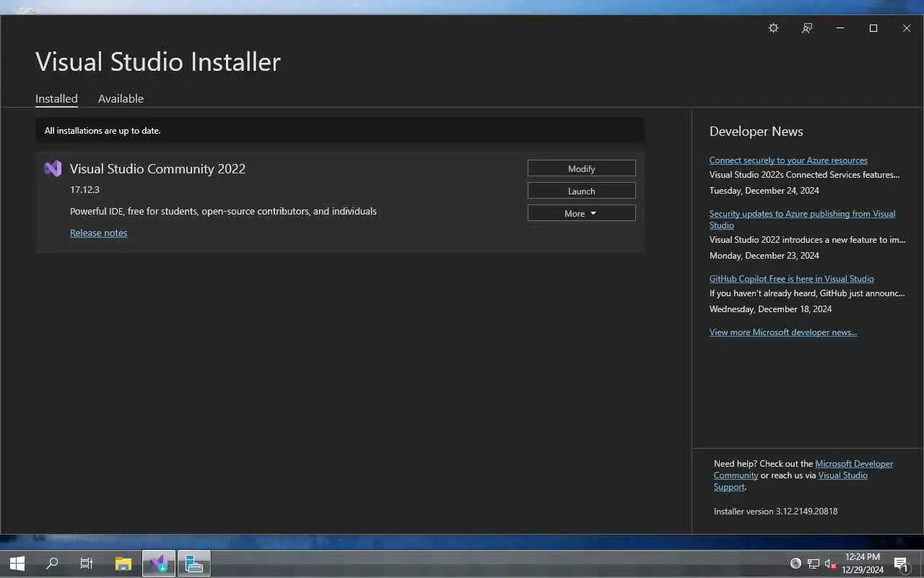
Task: Click 'Wednesday, December 18, 2024' date
Action: 770,309
